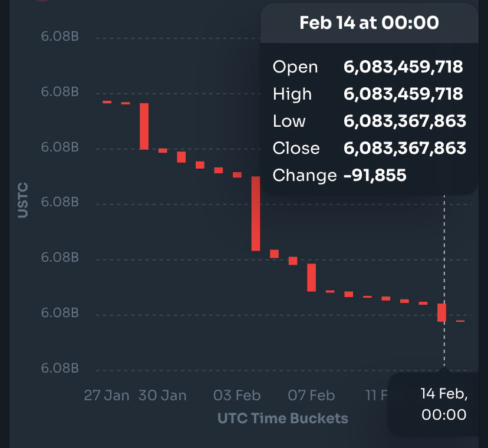Click the tall red candle for 29 Jan

pyautogui.click(x=144, y=126)
